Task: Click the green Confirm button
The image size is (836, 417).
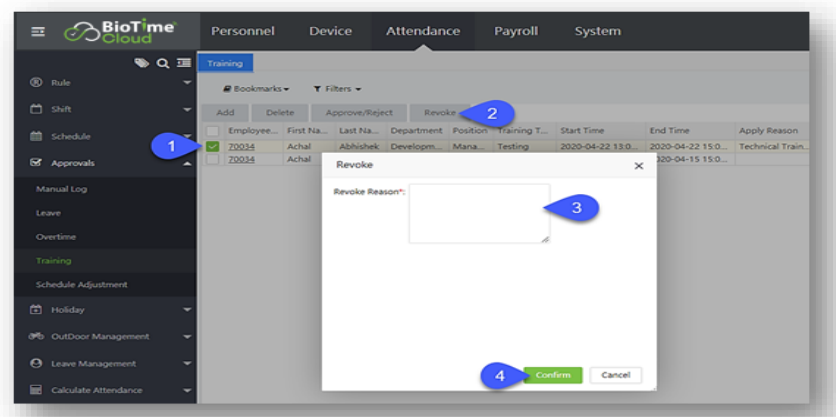Action: (x=552, y=375)
